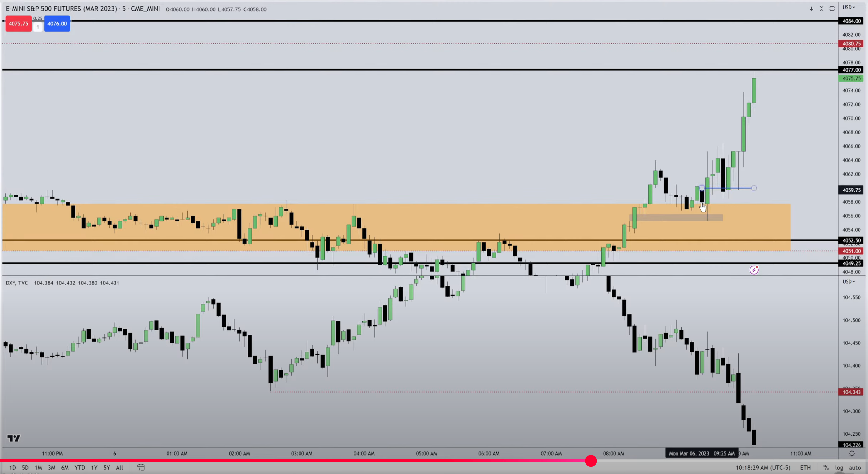Screen dimensions: 868x474
Task: Open the ETH session selector
Action: click(x=806, y=468)
